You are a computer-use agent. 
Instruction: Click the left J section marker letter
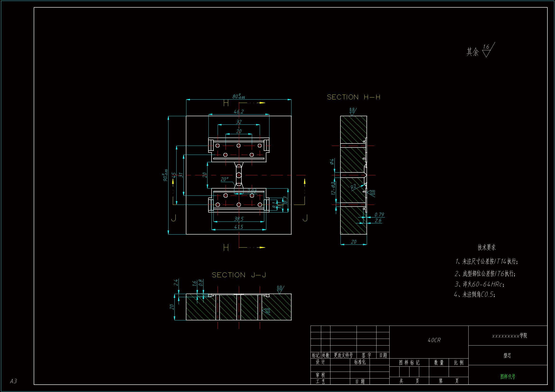tap(174, 218)
